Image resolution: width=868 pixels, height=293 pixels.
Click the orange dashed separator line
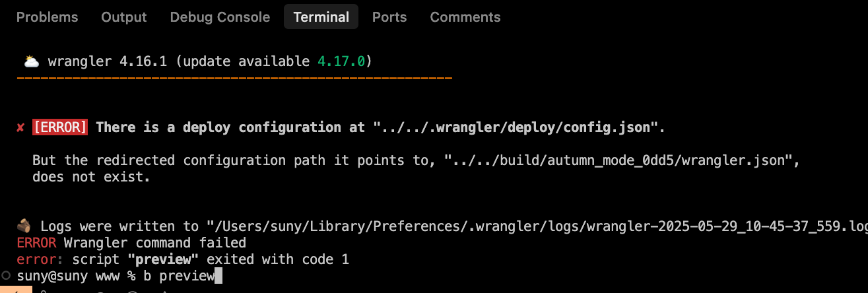234,79
